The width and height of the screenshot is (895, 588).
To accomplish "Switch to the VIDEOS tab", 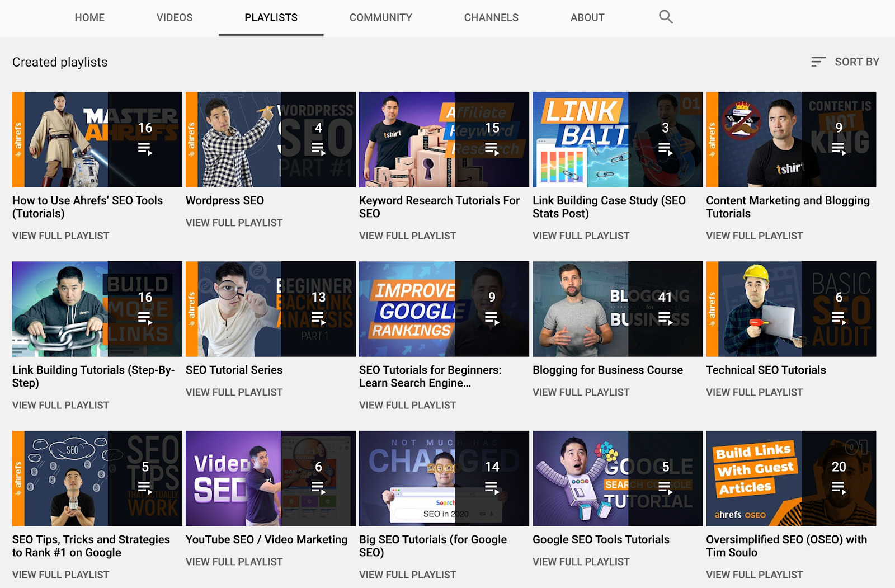I will click(x=174, y=17).
